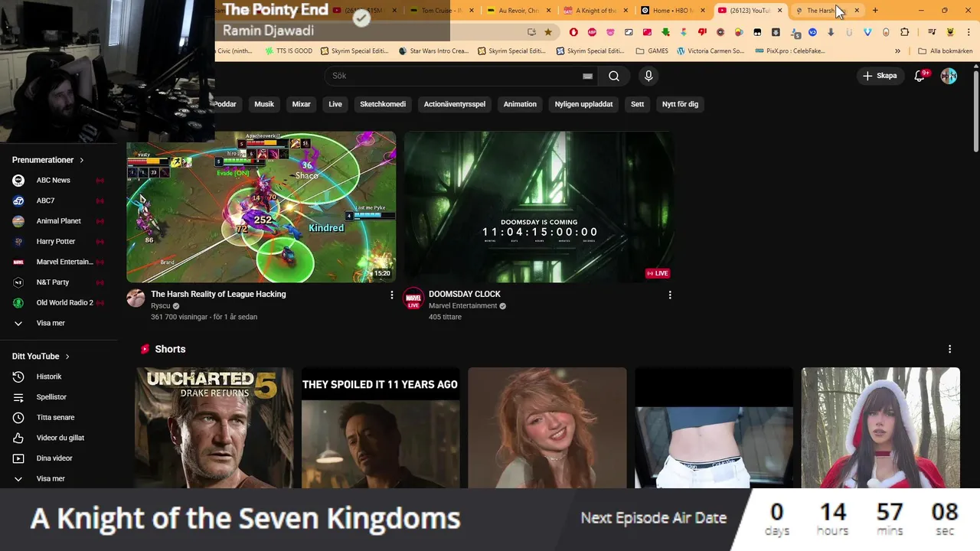Select the Live filter chip
Viewport: 980px width, 551px height.
(335, 104)
